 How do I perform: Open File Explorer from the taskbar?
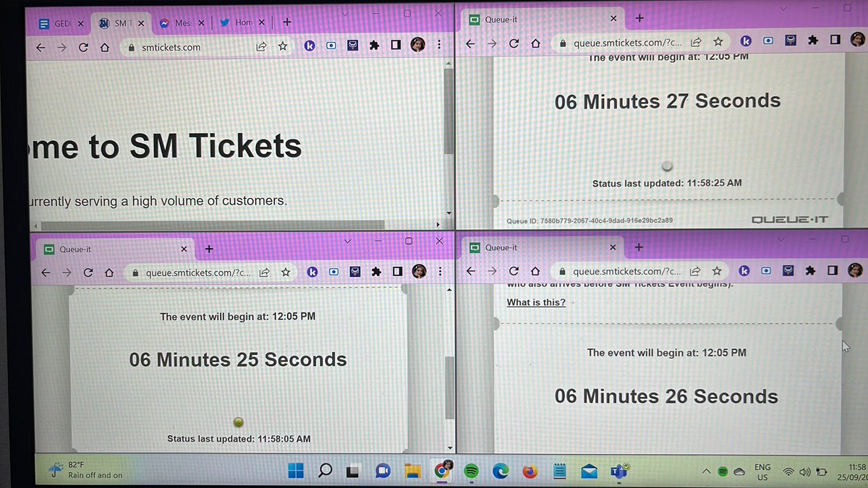pyautogui.click(x=412, y=472)
